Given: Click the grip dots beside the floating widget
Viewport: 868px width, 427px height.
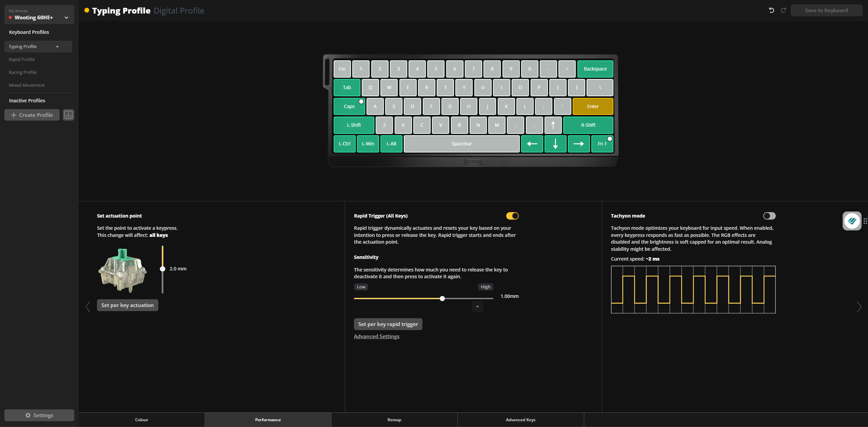Looking at the screenshot, I should point(865,221).
